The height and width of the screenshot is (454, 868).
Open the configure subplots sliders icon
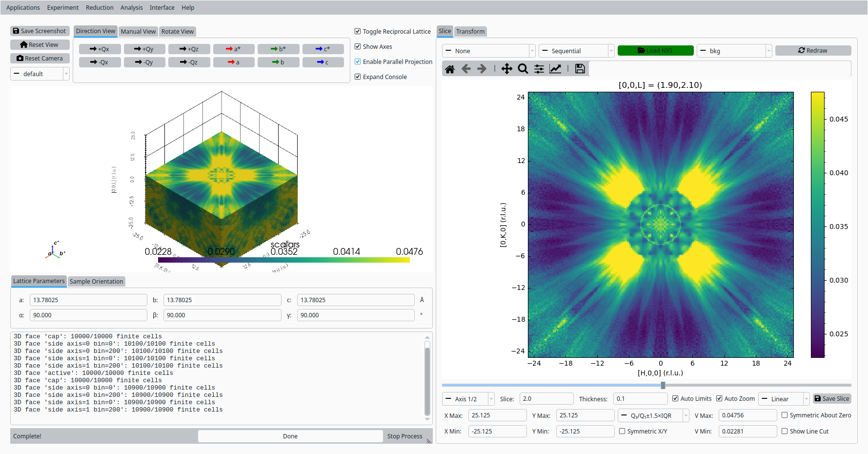pos(539,69)
